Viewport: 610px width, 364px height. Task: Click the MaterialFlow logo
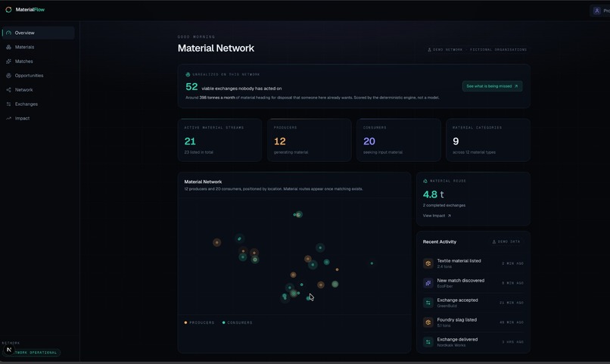[25, 10]
